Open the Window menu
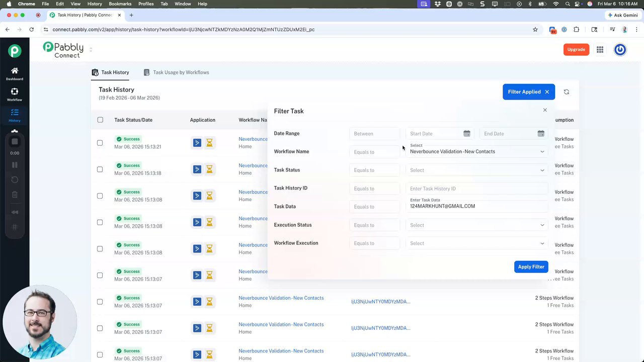This screenshot has height=362, width=644. click(183, 4)
